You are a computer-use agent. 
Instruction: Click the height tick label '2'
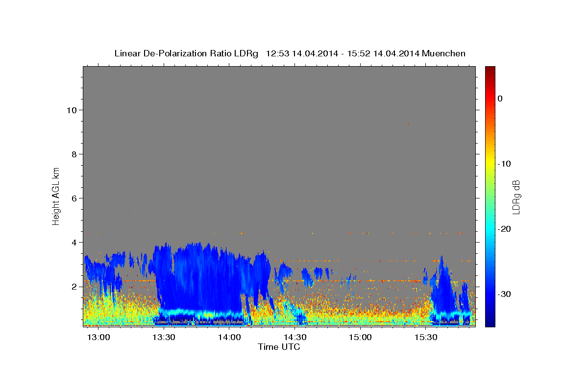click(74, 287)
